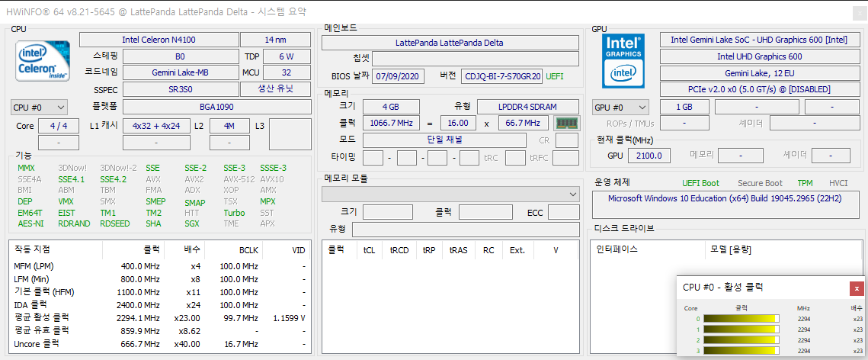
Task: Click the 4x32 + 4x24 L1 cache field
Action: coord(157,126)
